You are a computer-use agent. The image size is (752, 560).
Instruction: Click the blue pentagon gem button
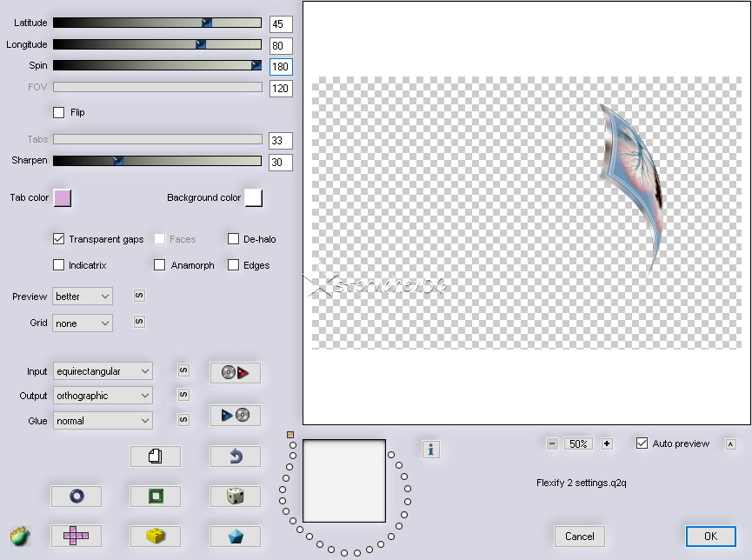click(235, 536)
